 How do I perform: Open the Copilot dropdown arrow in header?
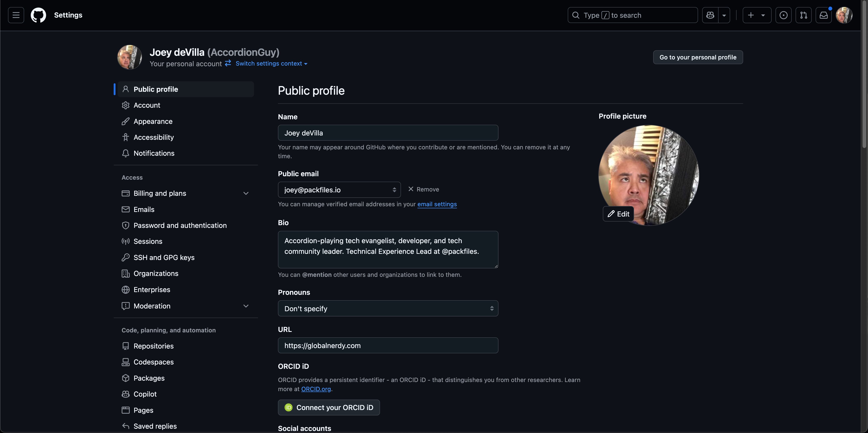pos(724,15)
